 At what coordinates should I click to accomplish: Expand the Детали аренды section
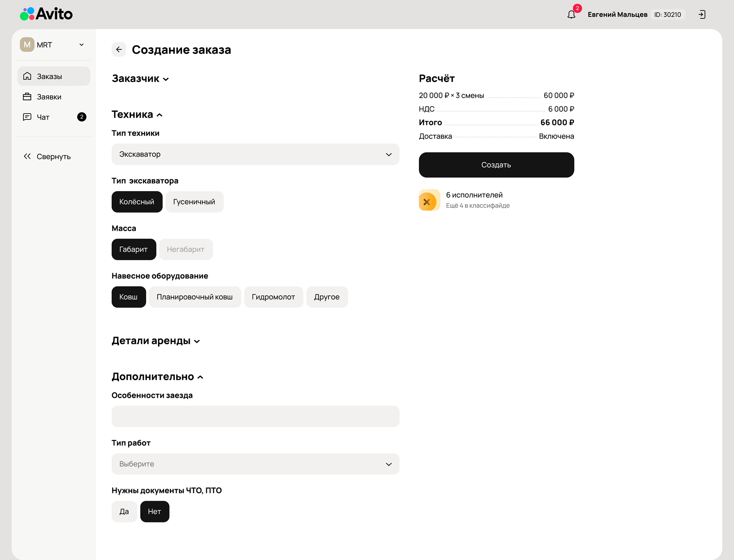click(x=156, y=341)
